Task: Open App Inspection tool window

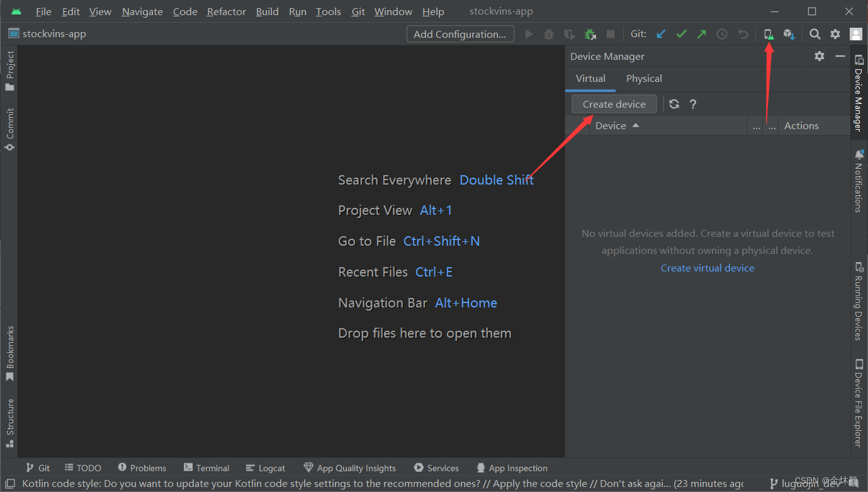Action: (x=512, y=468)
